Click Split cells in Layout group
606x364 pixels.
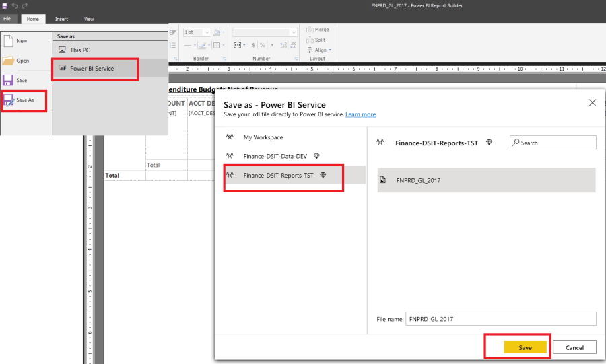pos(316,40)
